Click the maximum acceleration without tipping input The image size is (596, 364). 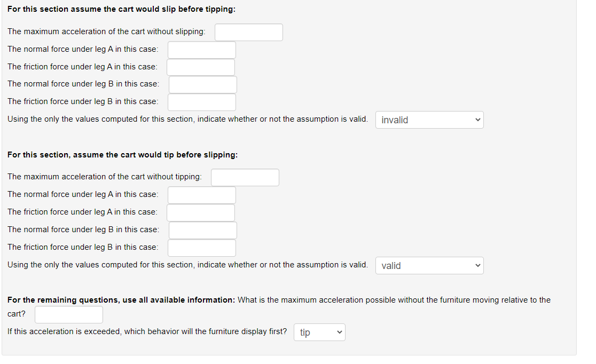click(x=245, y=177)
